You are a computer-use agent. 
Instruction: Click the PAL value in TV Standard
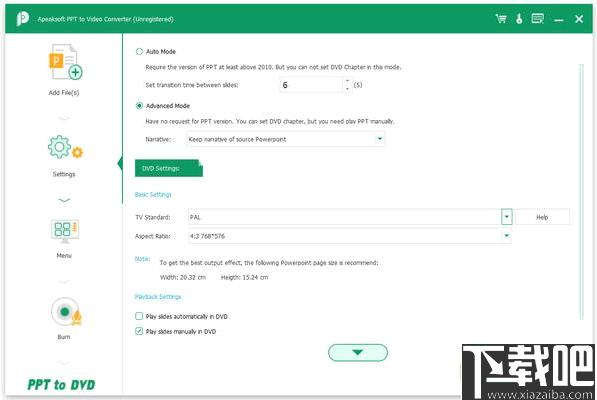pos(195,217)
